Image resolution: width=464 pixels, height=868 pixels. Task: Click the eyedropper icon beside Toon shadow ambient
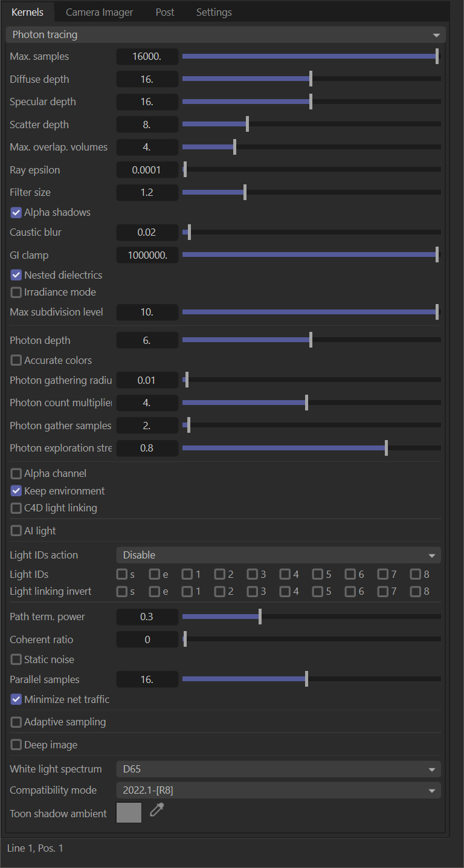point(157,811)
